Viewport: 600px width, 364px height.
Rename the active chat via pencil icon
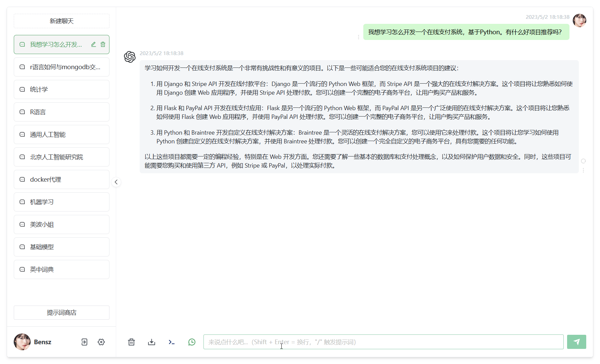click(93, 44)
